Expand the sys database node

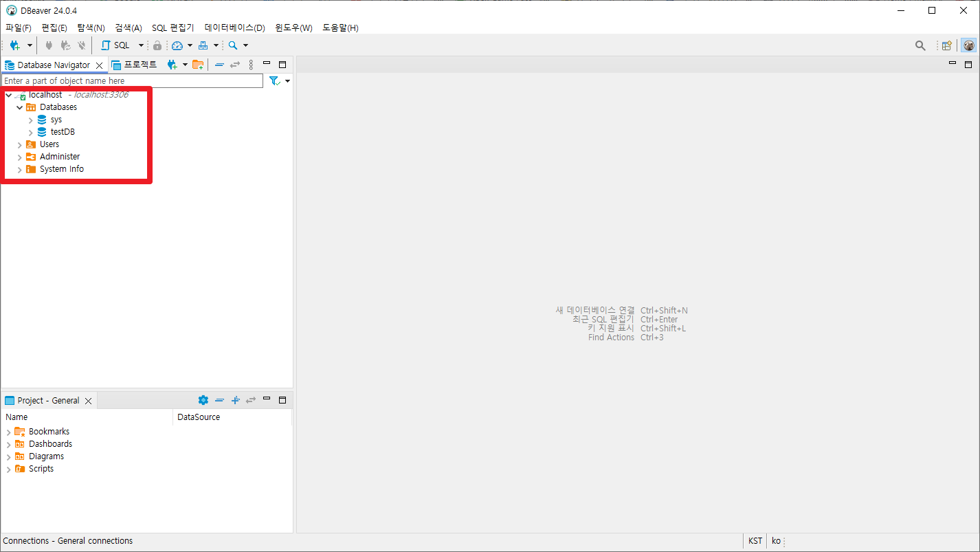[x=30, y=120]
